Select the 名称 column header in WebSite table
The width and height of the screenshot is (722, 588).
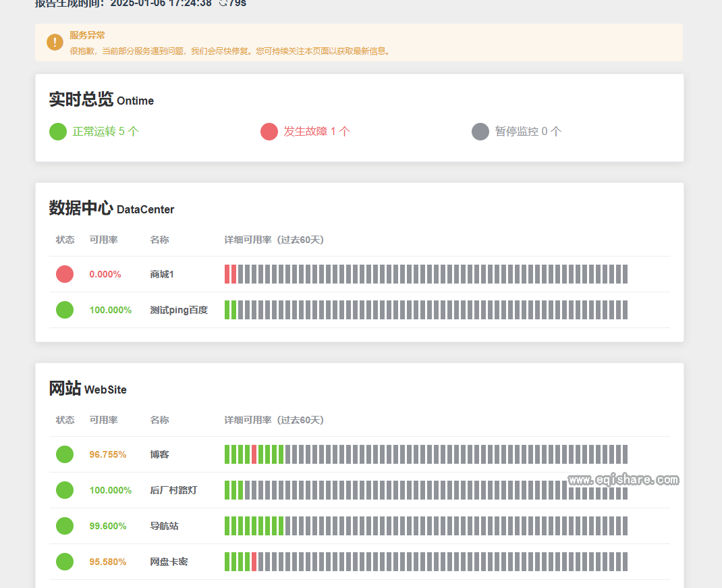pyautogui.click(x=159, y=419)
